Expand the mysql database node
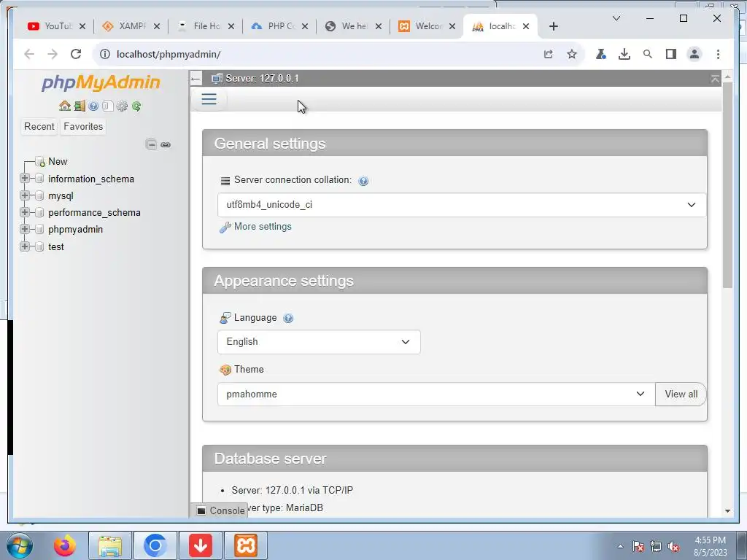 [x=25, y=195]
